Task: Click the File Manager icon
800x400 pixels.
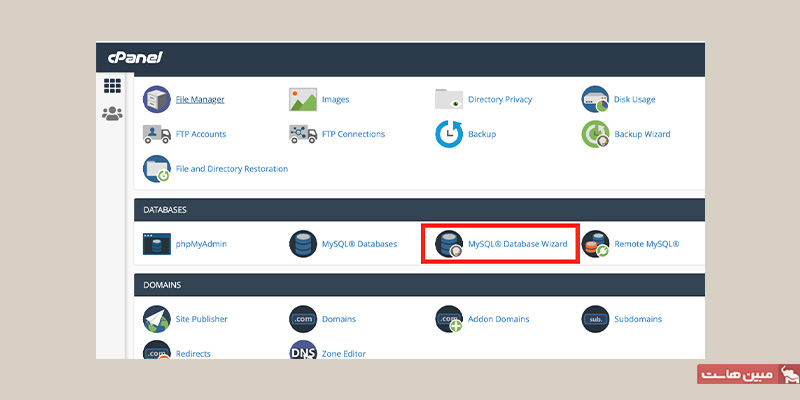Action: pyautogui.click(x=157, y=99)
